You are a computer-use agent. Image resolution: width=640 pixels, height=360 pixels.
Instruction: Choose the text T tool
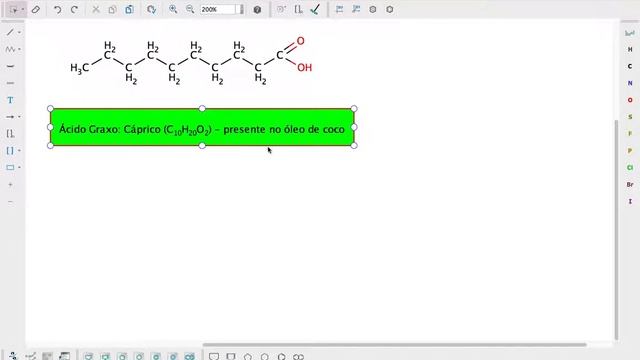(x=10, y=100)
